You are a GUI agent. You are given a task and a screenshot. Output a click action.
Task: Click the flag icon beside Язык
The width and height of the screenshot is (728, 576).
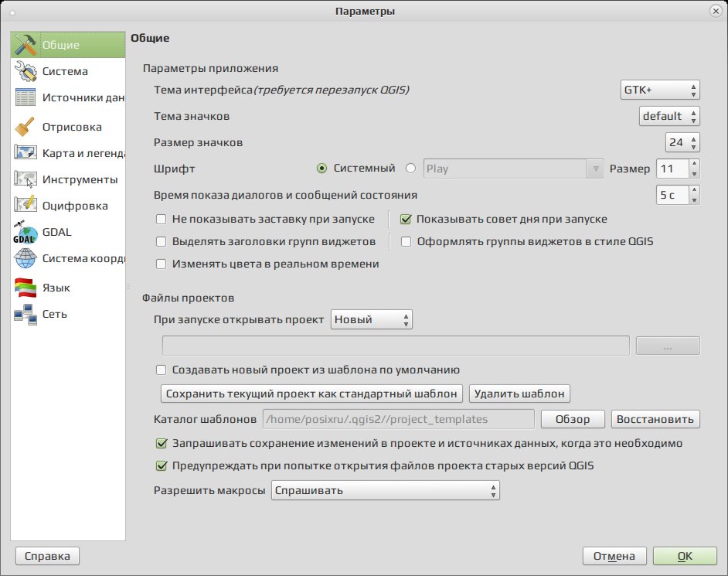26,288
